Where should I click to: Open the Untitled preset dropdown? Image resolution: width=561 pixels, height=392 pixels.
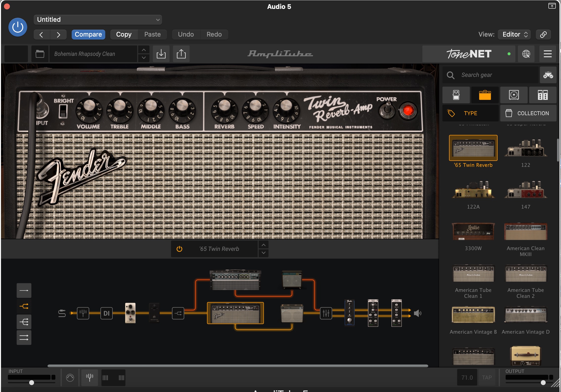click(98, 20)
